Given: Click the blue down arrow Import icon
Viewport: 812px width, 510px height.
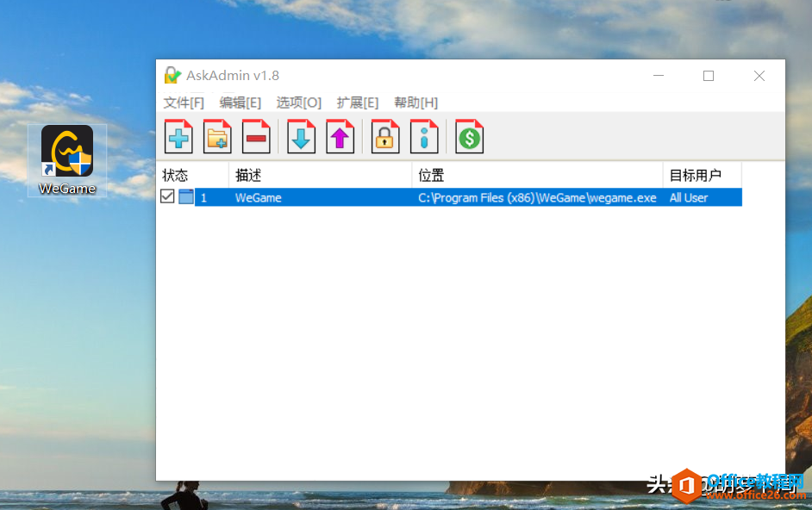Looking at the screenshot, I should coord(302,137).
